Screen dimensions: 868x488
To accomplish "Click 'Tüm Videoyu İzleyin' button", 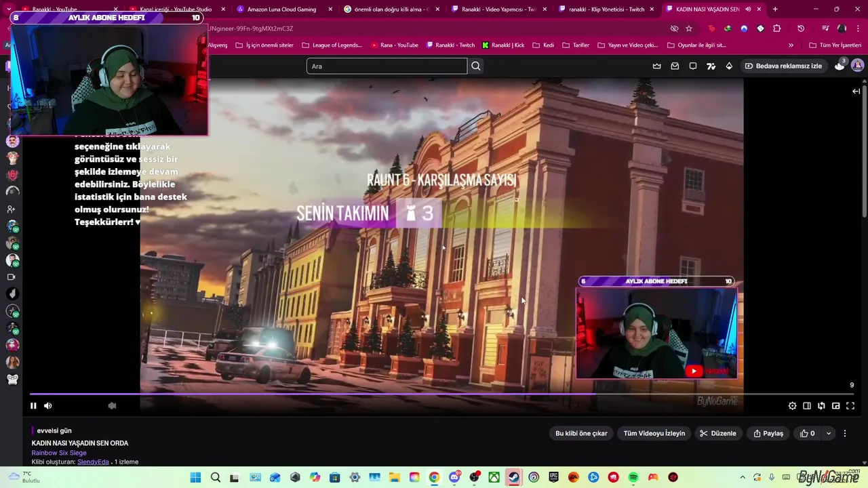I will [654, 433].
